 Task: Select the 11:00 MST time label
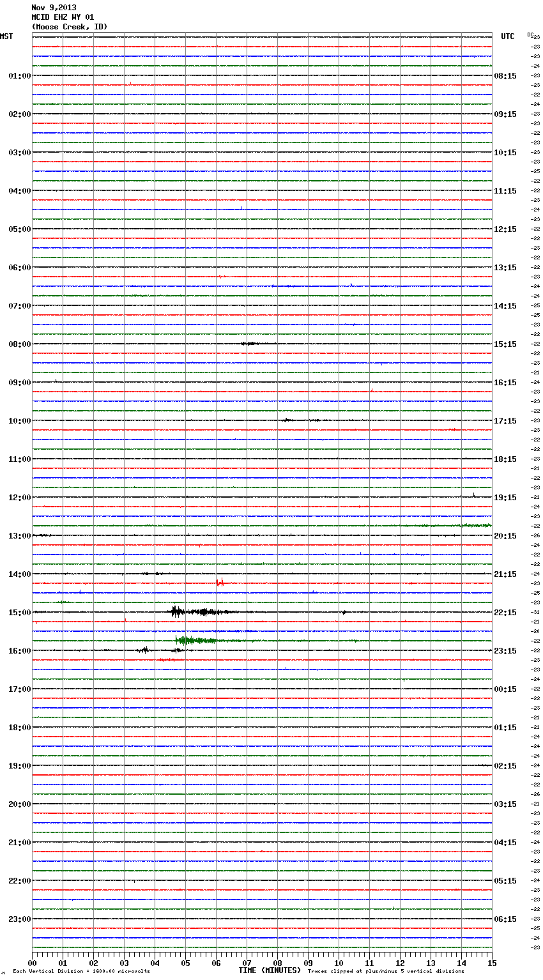tap(19, 459)
